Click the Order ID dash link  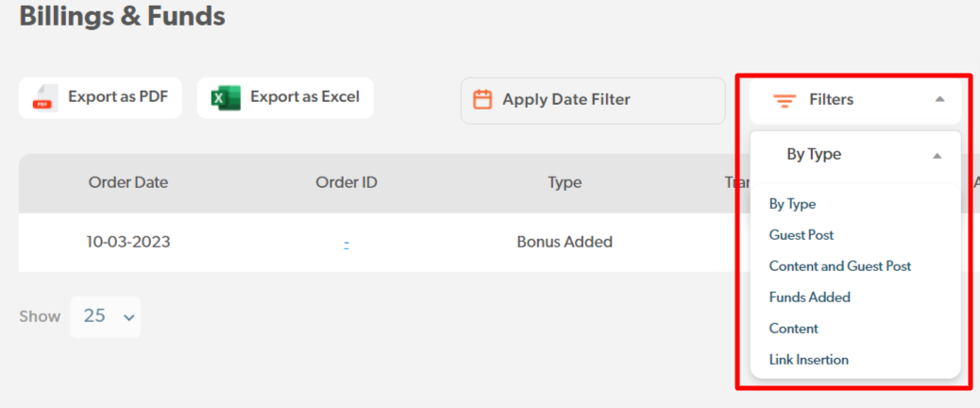pos(346,243)
